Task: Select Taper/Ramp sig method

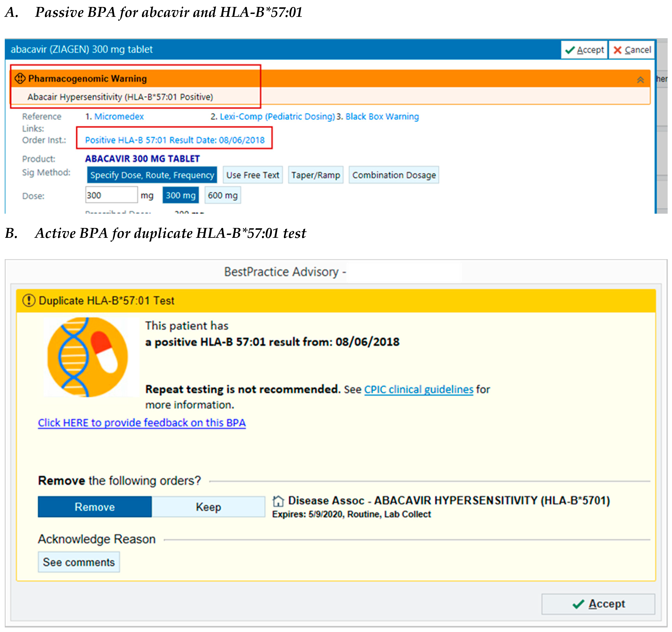Action: (316, 175)
